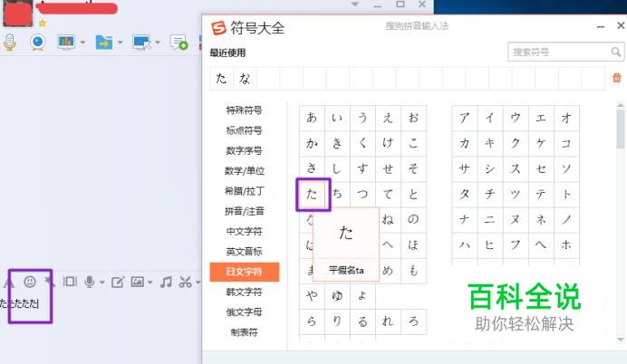Click the music note icon
The image size is (627, 364).
tap(166, 282)
